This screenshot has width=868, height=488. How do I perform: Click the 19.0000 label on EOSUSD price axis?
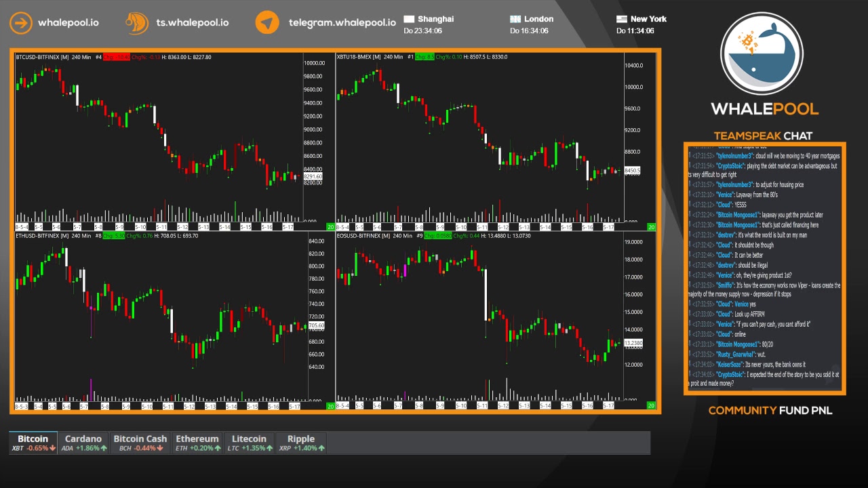click(x=633, y=242)
